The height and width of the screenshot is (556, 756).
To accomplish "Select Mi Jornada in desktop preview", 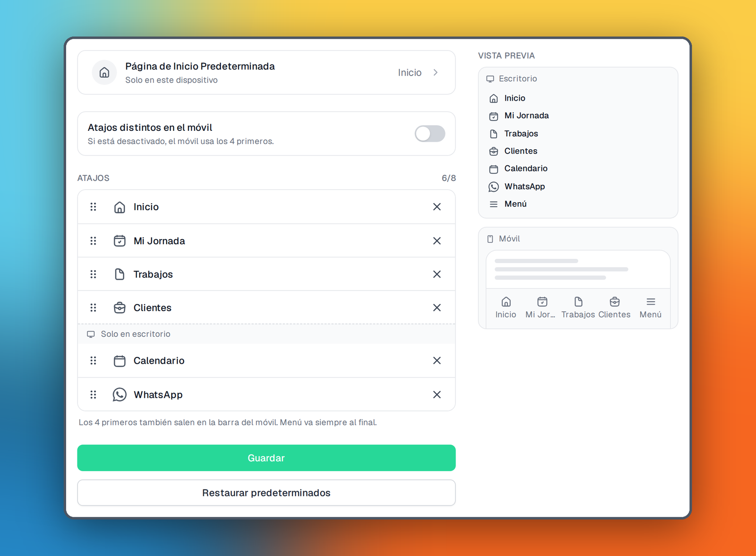I will pos(519,116).
